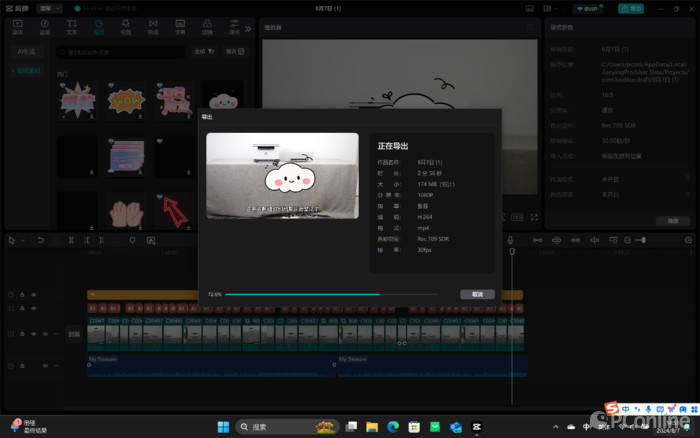Select the red arrow sticker thumbnail
The width and height of the screenshot is (700, 438).
tap(174, 209)
